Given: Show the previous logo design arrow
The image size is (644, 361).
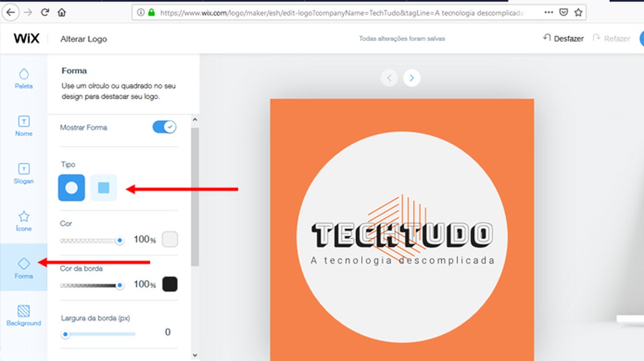Looking at the screenshot, I should (389, 78).
